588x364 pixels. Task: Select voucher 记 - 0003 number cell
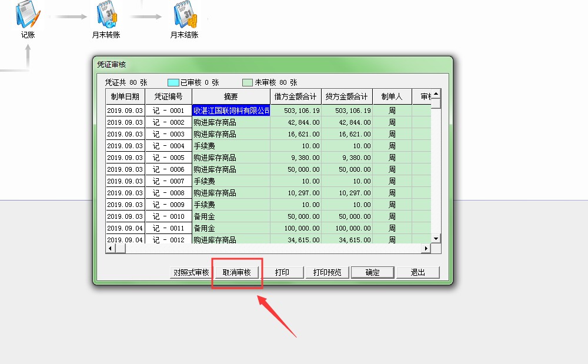click(x=169, y=134)
